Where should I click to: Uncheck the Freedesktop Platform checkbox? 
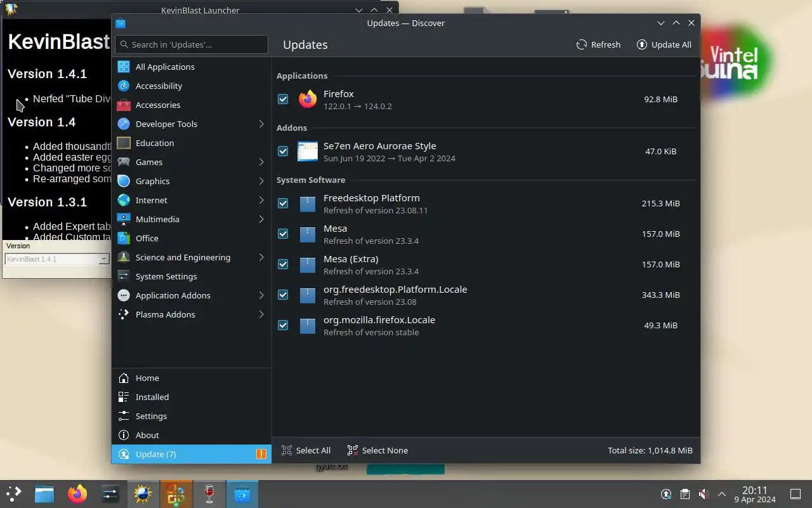click(x=283, y=203)
